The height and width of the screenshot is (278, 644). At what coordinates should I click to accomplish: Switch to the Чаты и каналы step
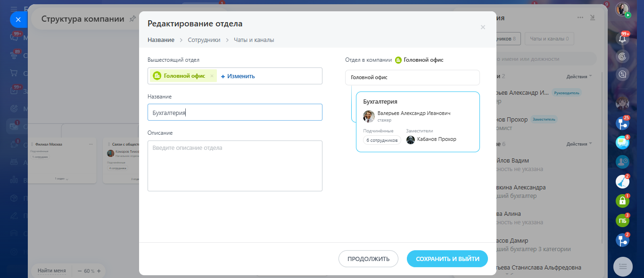(254, 40)
